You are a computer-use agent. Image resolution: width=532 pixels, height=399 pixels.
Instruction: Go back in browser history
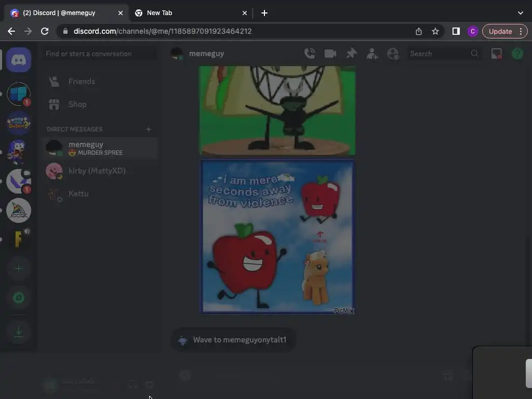pos(11,31)
